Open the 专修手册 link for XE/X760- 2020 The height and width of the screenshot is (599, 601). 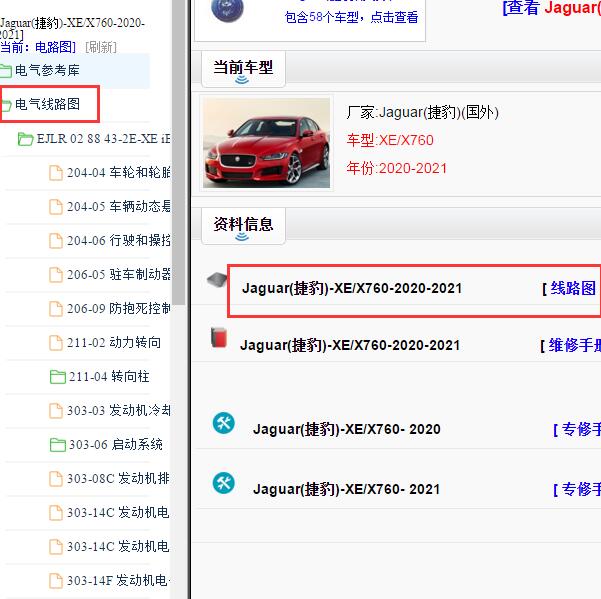(581, 429)
